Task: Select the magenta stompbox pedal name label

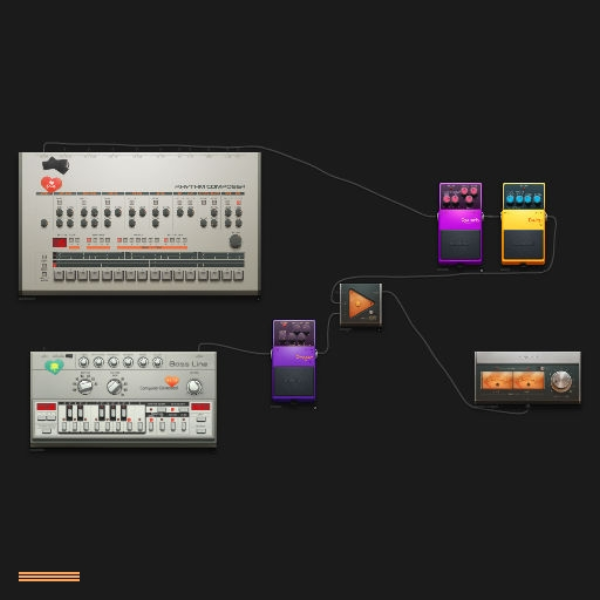Action: click(x=470, y=220)
